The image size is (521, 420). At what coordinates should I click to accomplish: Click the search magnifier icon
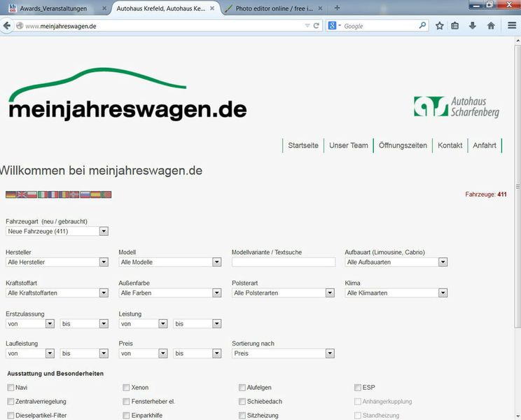click(422, 26)
